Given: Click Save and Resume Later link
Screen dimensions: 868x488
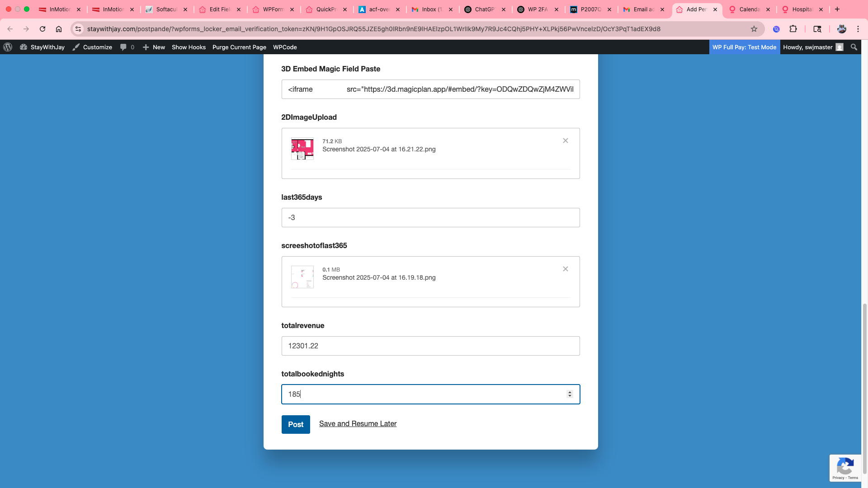Looking at the screenshot, I should (358, 423).
